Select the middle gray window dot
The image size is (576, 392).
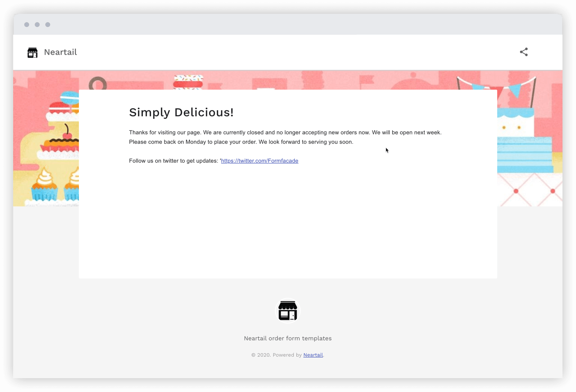(37, 25)
